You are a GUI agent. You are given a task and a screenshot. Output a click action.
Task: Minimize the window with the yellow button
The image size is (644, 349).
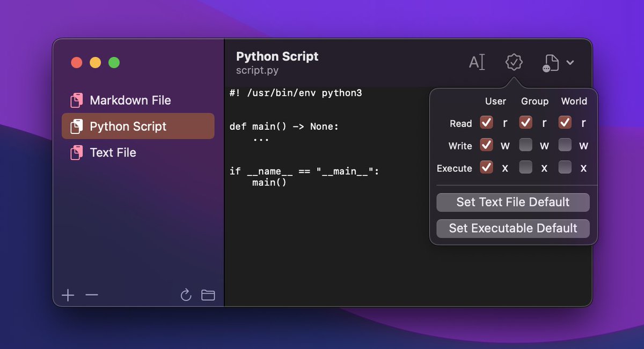tap(96, 63)
